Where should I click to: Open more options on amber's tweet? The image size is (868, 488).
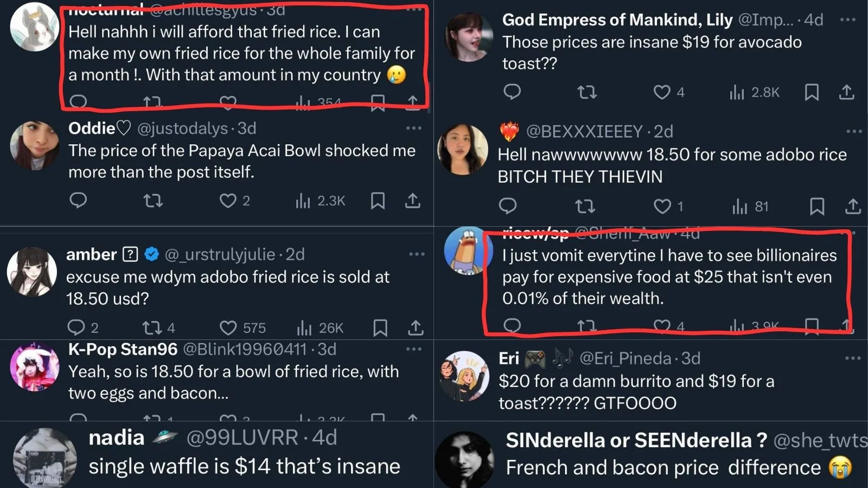point(417,254)
